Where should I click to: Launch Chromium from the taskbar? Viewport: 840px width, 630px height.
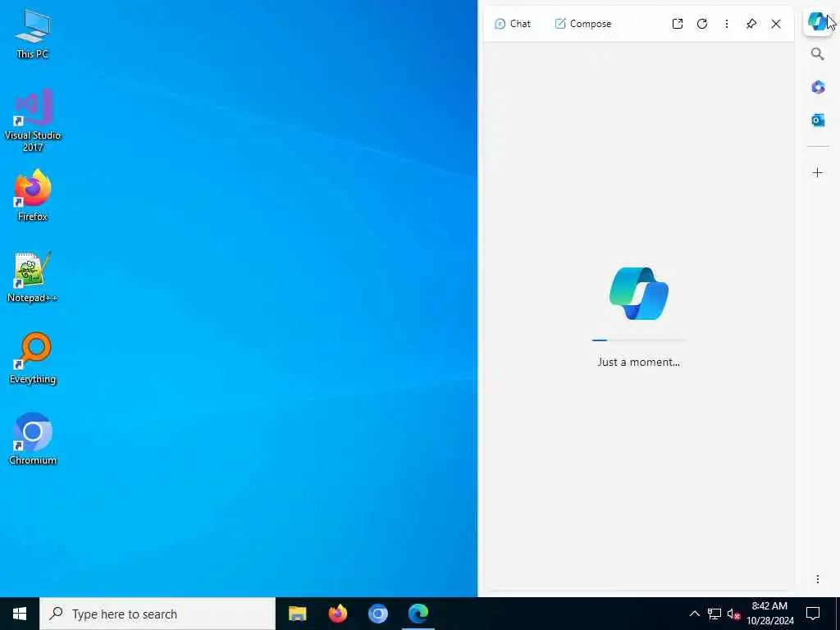pos(377,614)
